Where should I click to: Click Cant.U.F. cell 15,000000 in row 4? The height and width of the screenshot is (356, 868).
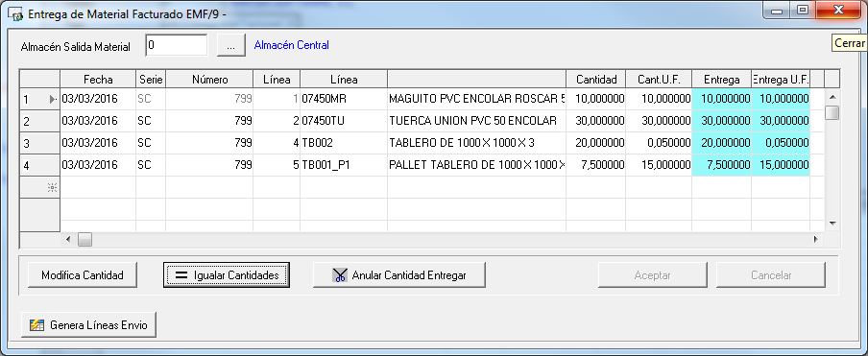(x=659, y=165)
